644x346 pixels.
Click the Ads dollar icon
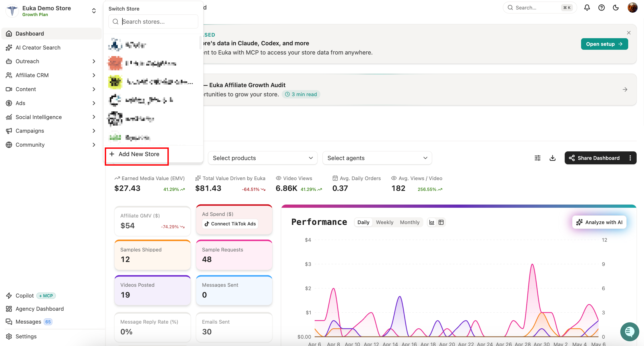point(9,103)
